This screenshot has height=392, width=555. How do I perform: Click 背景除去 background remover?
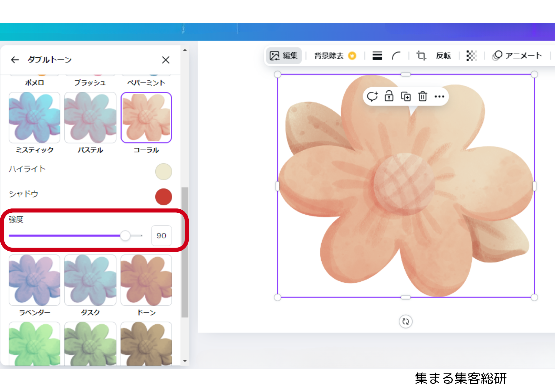[x=335, y=56]
